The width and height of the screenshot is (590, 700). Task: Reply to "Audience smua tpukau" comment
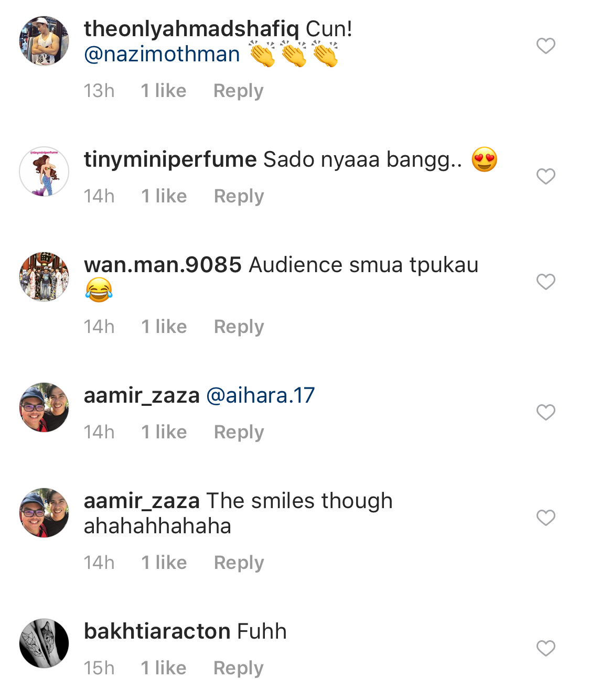(239, 327)
